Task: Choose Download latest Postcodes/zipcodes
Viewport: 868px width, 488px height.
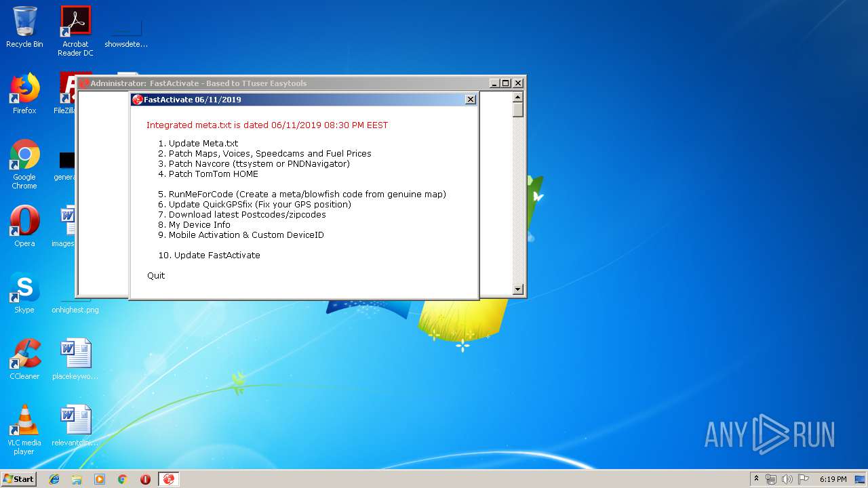Action: (242, 215)
